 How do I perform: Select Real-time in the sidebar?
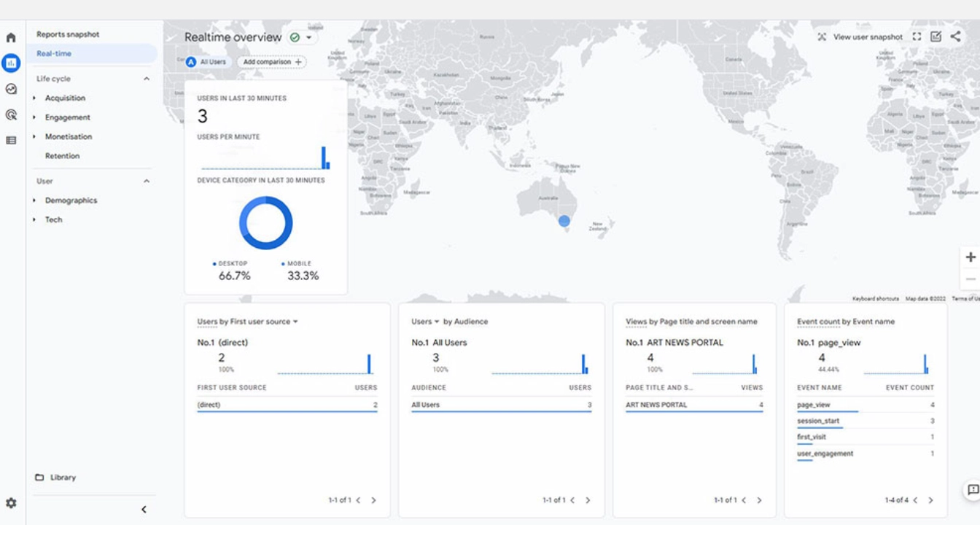pos(92,53)
